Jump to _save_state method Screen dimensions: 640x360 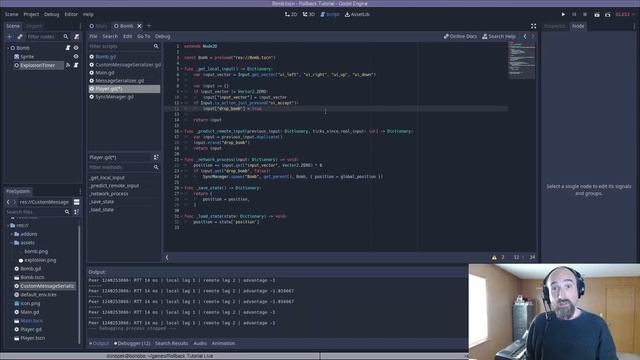coord(102,202)
